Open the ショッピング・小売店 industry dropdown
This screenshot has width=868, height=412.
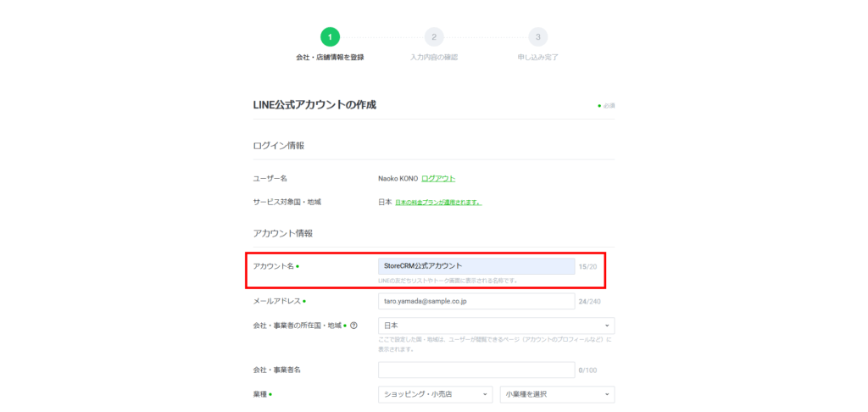[435, 394]
